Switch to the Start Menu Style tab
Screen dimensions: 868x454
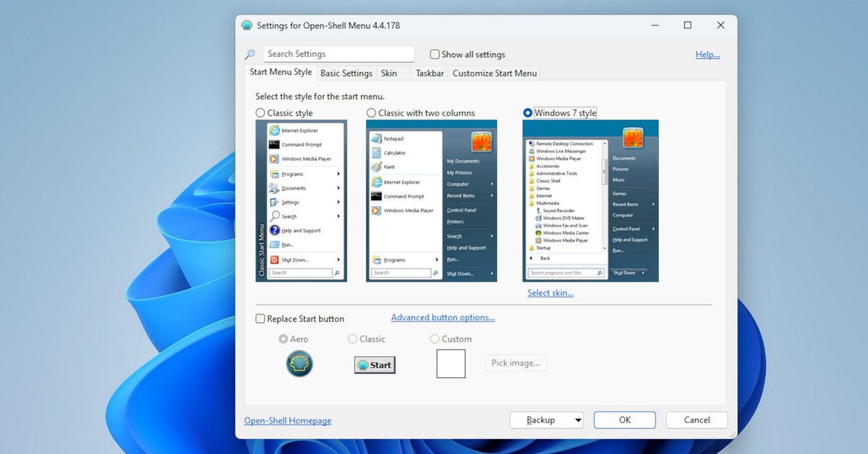281,72
